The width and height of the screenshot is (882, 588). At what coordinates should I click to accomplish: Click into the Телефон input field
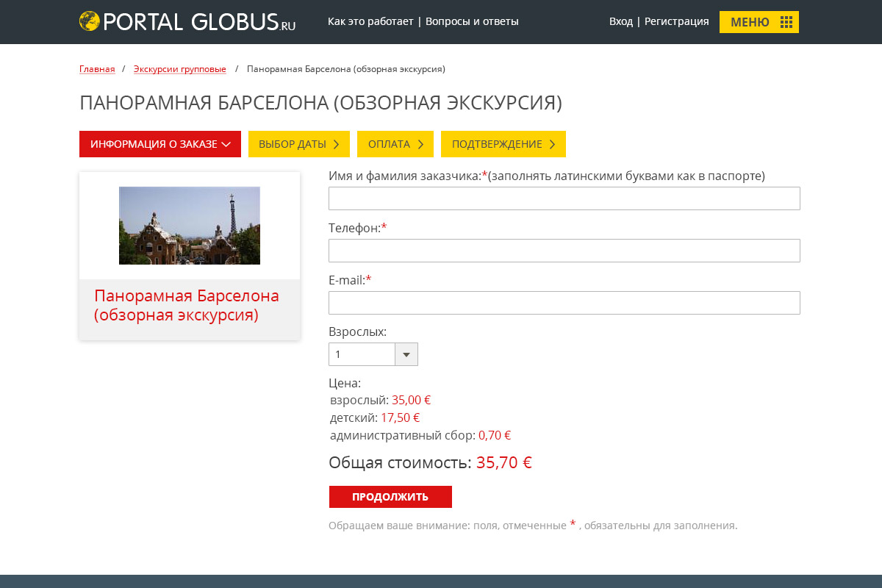click(564, 251)
